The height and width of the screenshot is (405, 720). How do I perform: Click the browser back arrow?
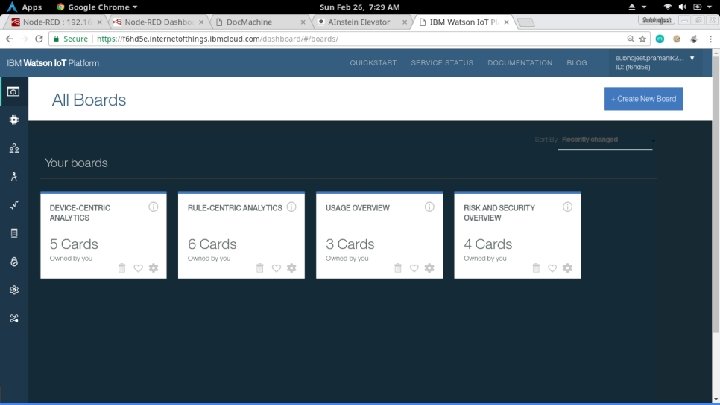[10, 39]
